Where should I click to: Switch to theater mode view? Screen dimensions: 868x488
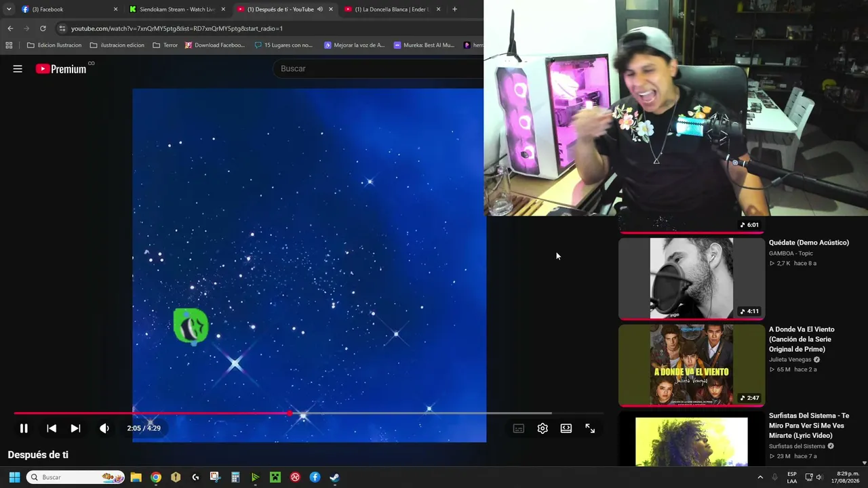pos(566,428)
